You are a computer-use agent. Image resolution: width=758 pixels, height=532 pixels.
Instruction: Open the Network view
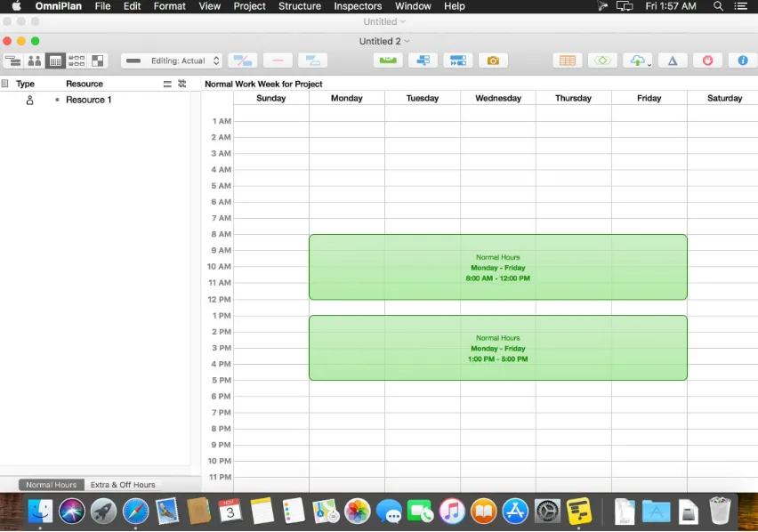click(77, 60)
